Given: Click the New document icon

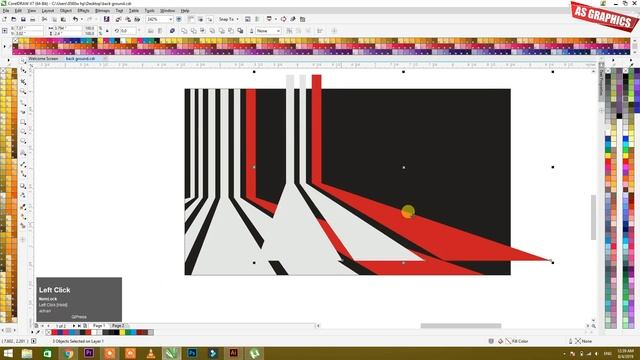Looking at the screenshot, I should (x=4, y=19).
